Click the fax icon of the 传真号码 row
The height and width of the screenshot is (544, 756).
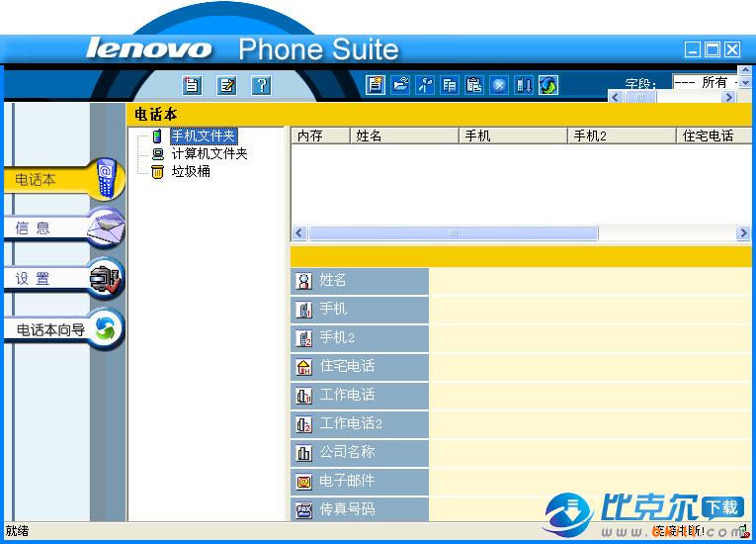click(x=303, y=510)
